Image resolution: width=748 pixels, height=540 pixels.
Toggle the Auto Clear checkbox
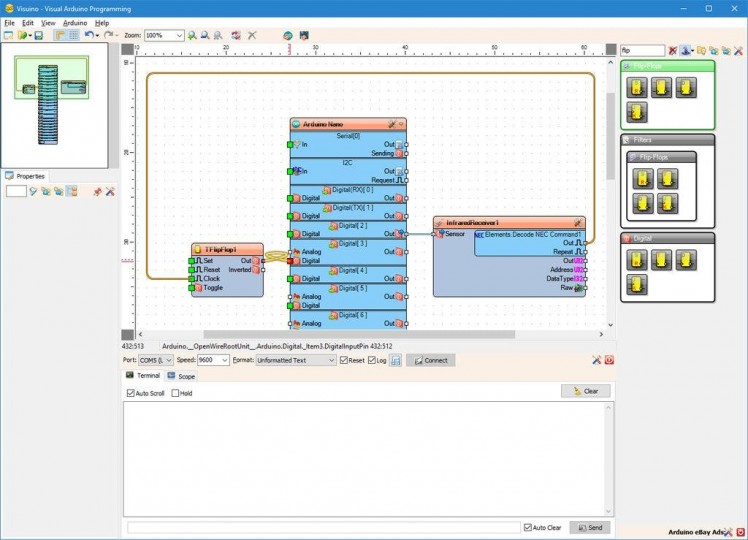click(528, 527)
